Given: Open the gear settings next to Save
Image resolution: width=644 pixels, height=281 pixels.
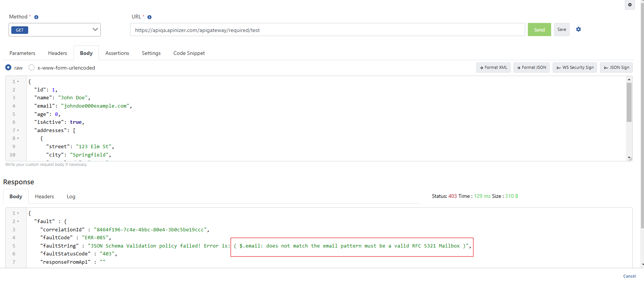Looking at the screenshot, I should (x=578, y=29).
